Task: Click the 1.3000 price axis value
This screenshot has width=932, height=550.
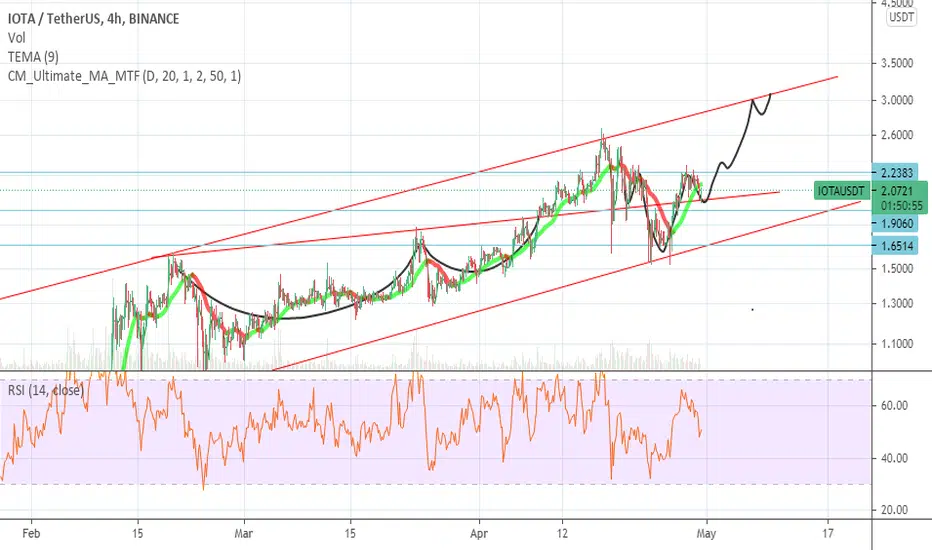Action: tap(897, 303)
